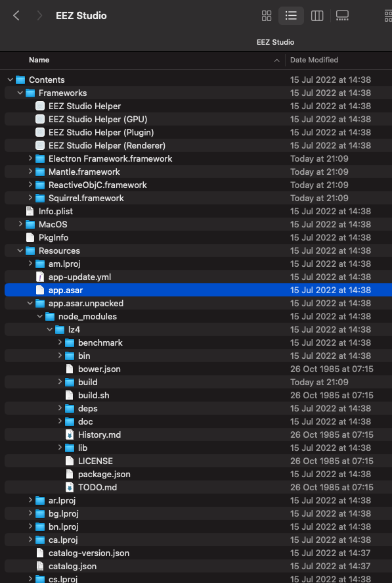392x583 pixels.
Task: Select catalog.json file icon
Action: tap(40, 566)
